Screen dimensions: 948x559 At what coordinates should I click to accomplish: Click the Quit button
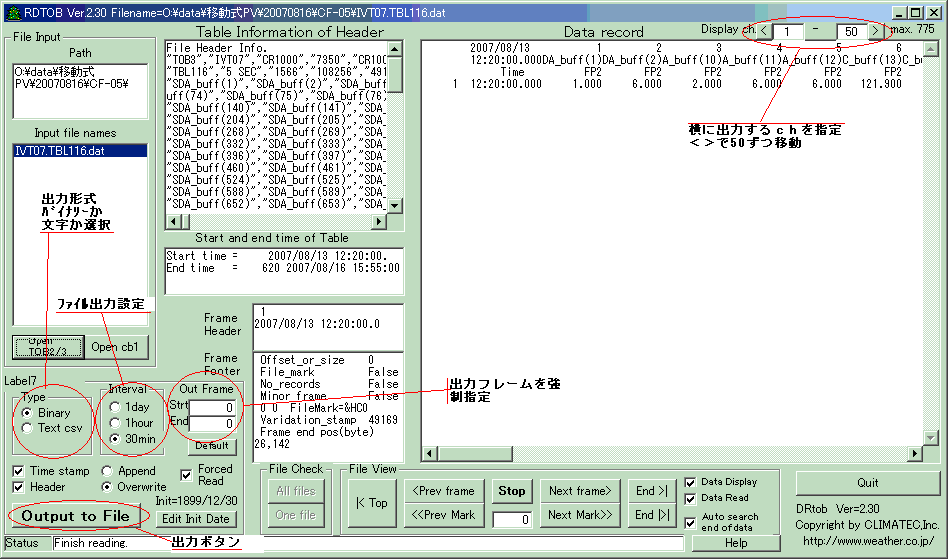pos(867,483)
